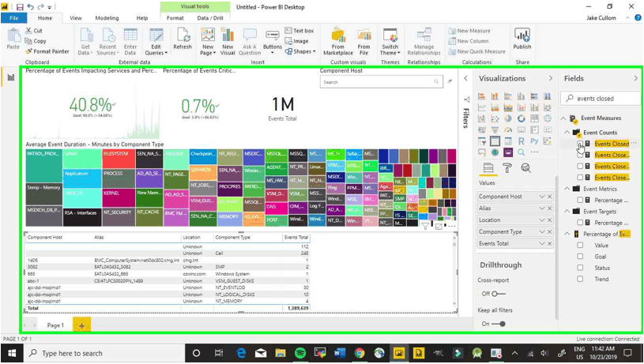Screen dimensions: 644x364
Task: Open the Report view in left sidebar
Action: pos(11,77)
